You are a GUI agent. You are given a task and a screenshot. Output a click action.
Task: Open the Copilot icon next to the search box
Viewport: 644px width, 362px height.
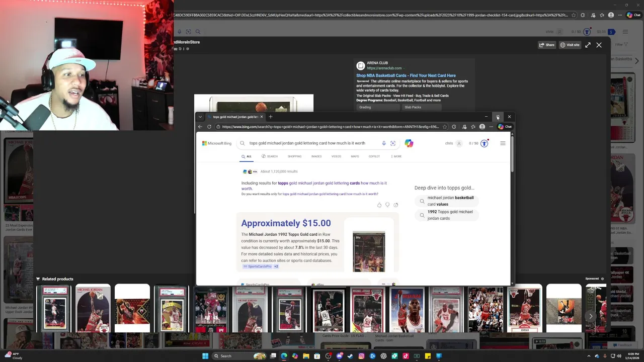[x=409, y=143]
